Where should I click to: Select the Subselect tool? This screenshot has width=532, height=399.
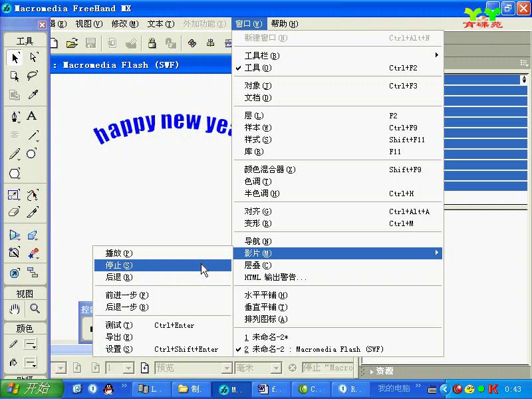point(33,57)
